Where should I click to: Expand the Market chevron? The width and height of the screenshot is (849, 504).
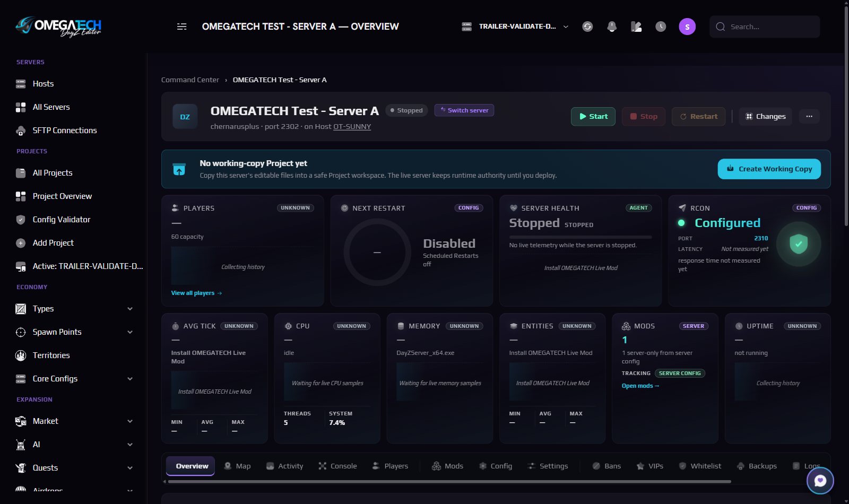[x=130, y=421]
